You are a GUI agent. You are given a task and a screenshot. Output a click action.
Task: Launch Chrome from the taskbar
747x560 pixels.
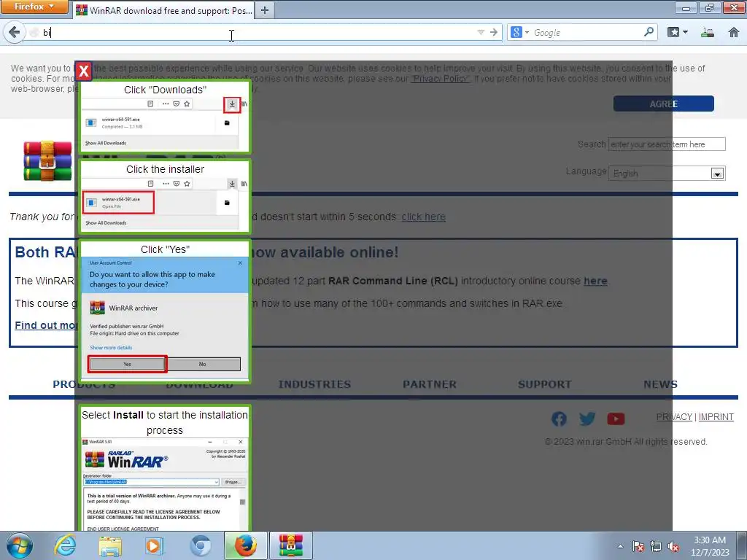coord(201,545)
